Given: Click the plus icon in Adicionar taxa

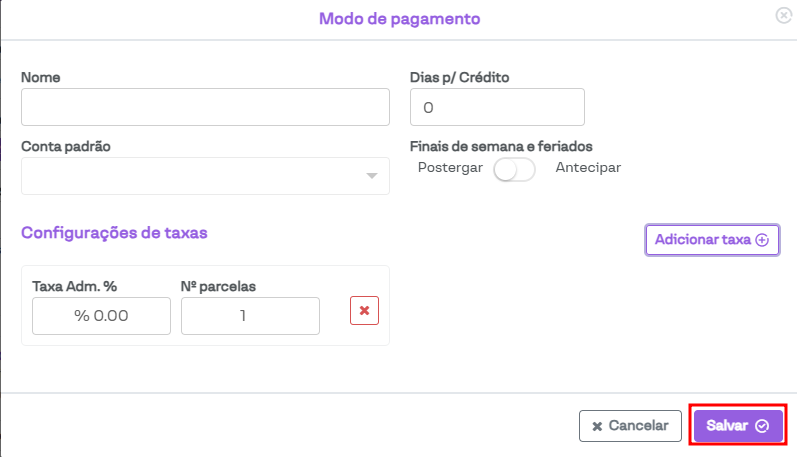Looking at the screenshot, I should pyautogui.click(x=762, y=240).
